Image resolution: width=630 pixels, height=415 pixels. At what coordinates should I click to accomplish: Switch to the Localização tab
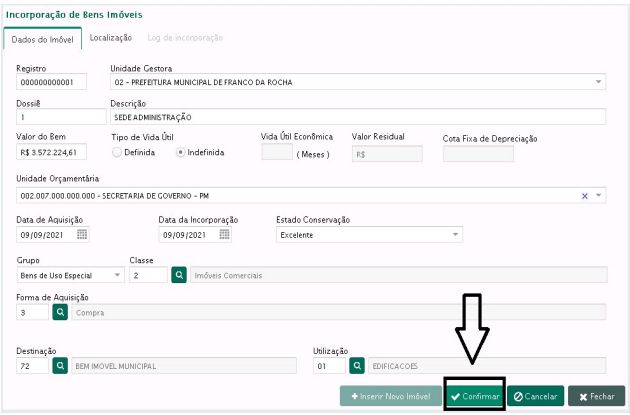pos(111,37)
